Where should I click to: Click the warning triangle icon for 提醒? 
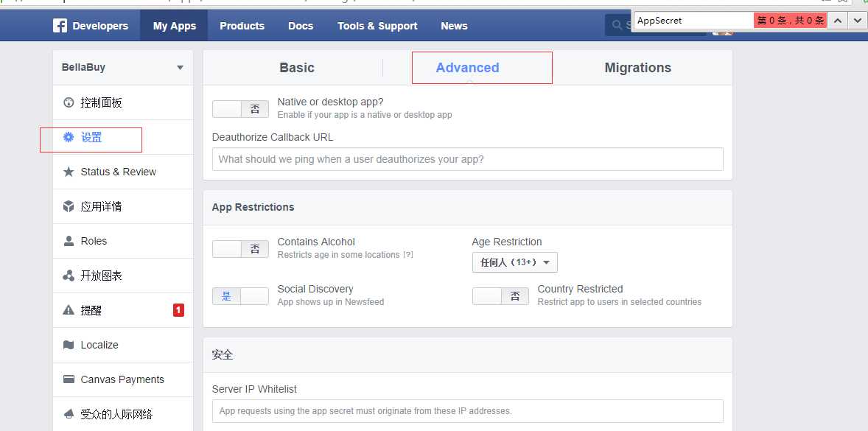pyautogui.click(x=69, y=310)
